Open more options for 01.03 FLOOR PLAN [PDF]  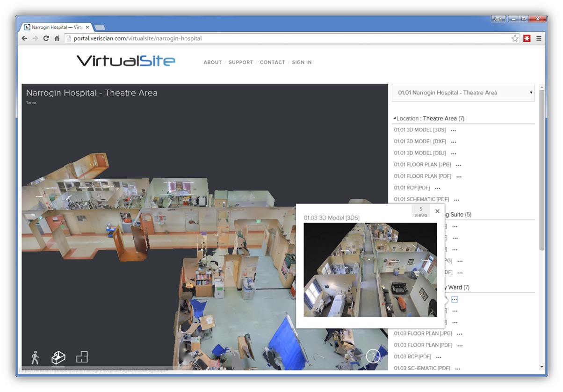click(x=460, y=346)
